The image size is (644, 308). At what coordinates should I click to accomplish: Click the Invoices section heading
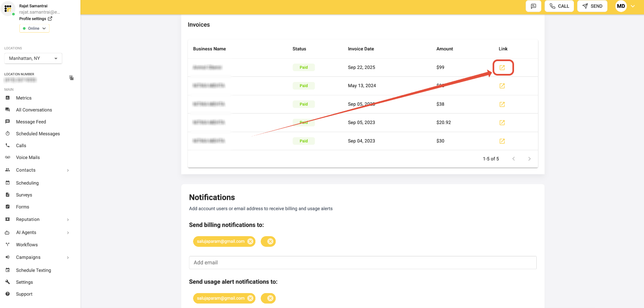(x=199, y=25)
